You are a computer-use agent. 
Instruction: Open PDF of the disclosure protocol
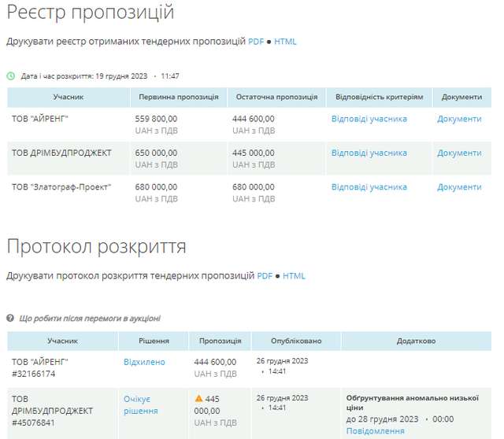point(265,276)
